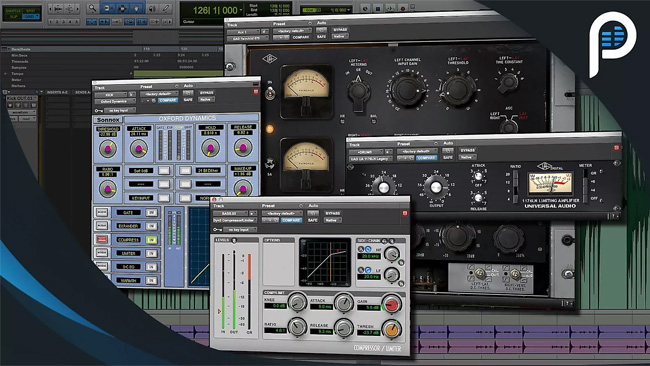Open the Oxford Dynamics plug-in selector dropdown

[x=115, y=102]
